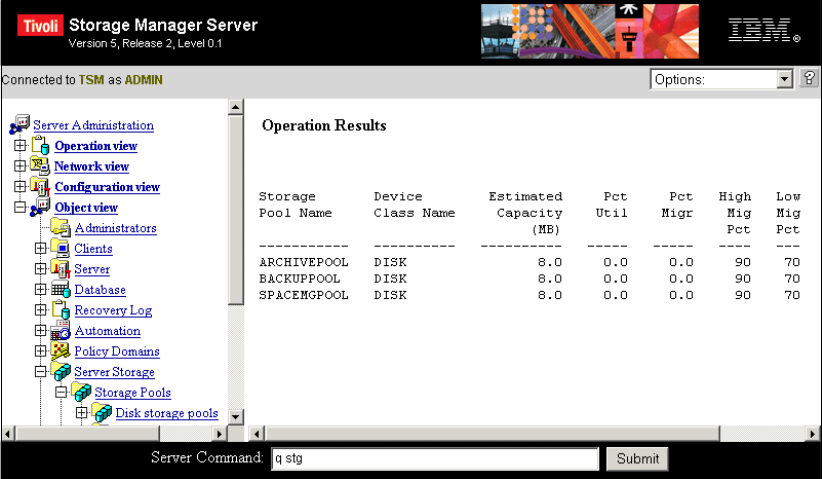
Task: Click the Policy Domains icon
Action: (x=61, y=351)
